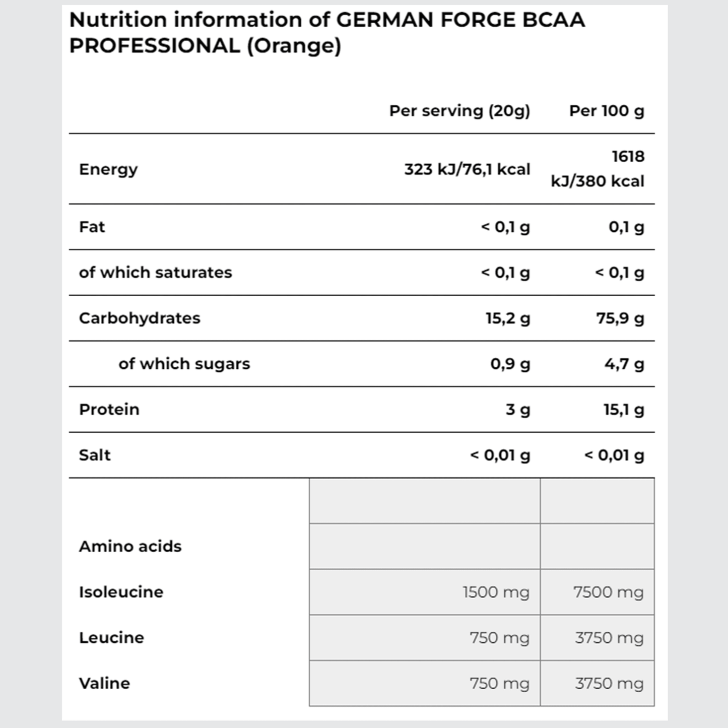The image size is (728, 728).
Task: Click the "15,1 g" protein value
Action: tap(624, 410)
